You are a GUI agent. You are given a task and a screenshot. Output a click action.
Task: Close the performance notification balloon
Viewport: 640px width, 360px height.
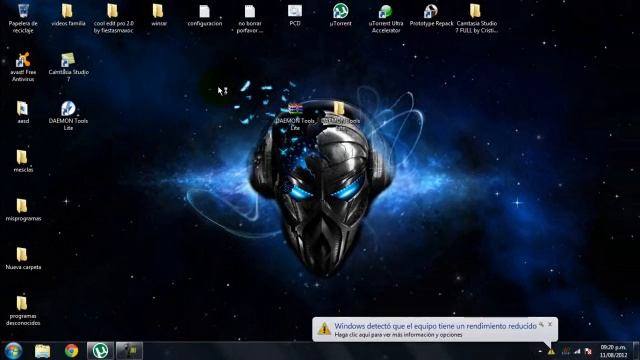(550, 324)
